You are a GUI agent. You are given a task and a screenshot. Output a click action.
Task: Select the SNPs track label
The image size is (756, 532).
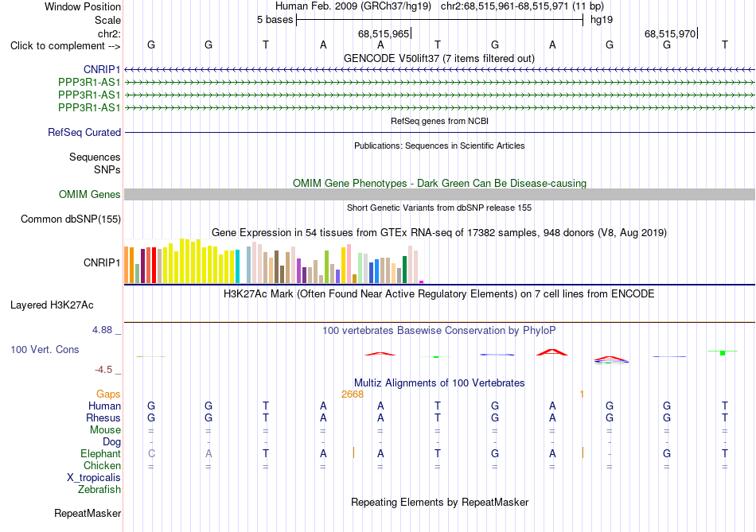(107, 169)
